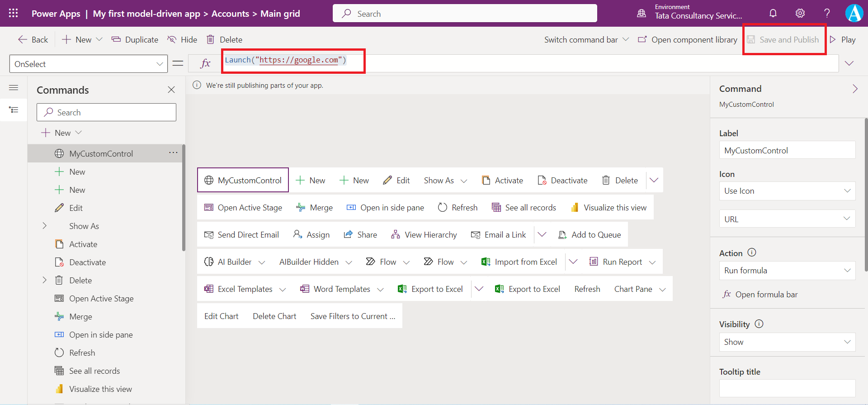Click the Label text field
Image resolution: width=868 pixels, height=405 pixels.
(787, 150)
